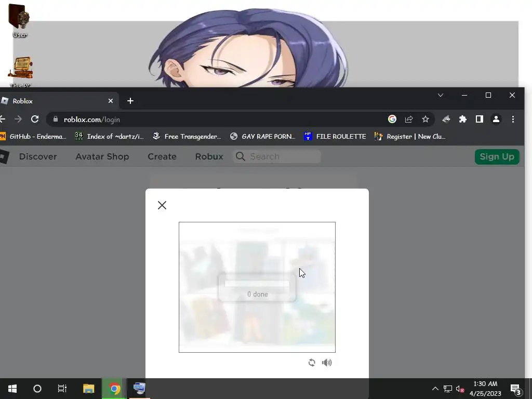
Task: Open the clock showing 1:30 AM
Action: (x=486, y=389)
